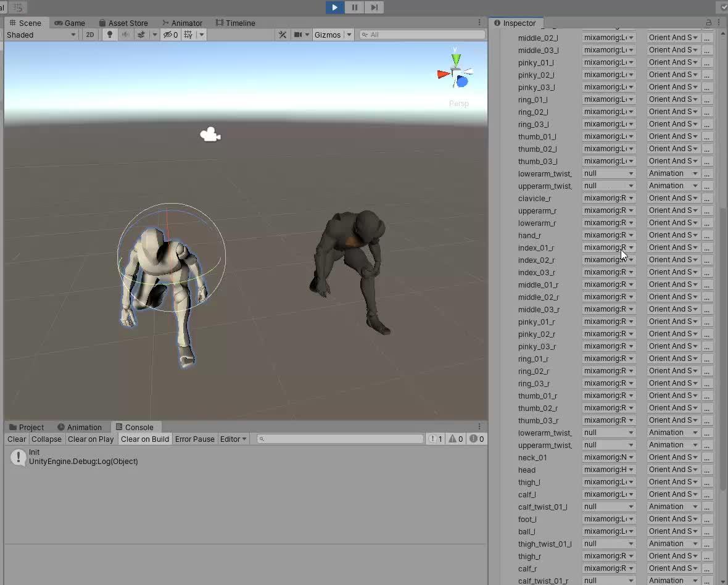Toggle 2D view mode
The height and width of the screenshot is (585, 728).
point(90,35)
